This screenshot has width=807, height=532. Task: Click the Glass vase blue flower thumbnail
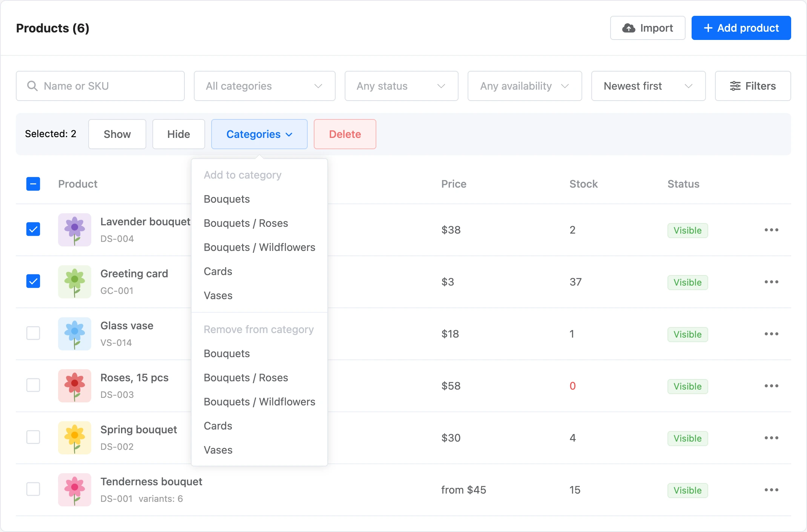(75, 334)
